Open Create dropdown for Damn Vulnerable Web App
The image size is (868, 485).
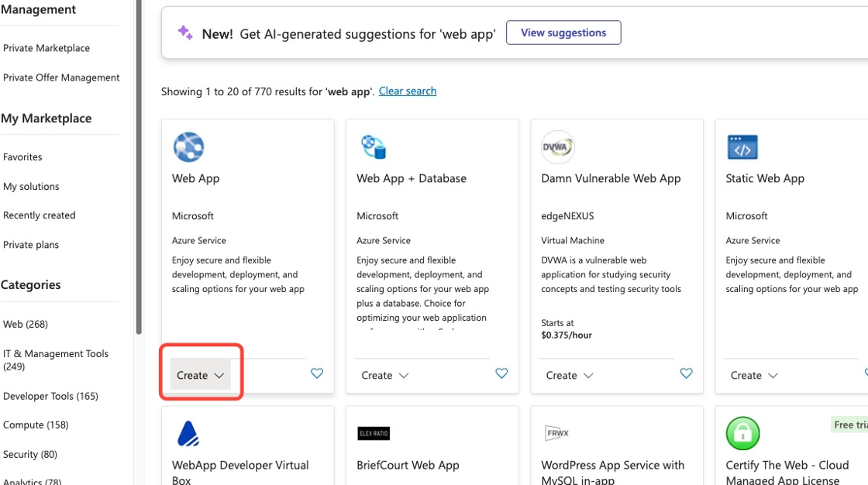(569, 376)
